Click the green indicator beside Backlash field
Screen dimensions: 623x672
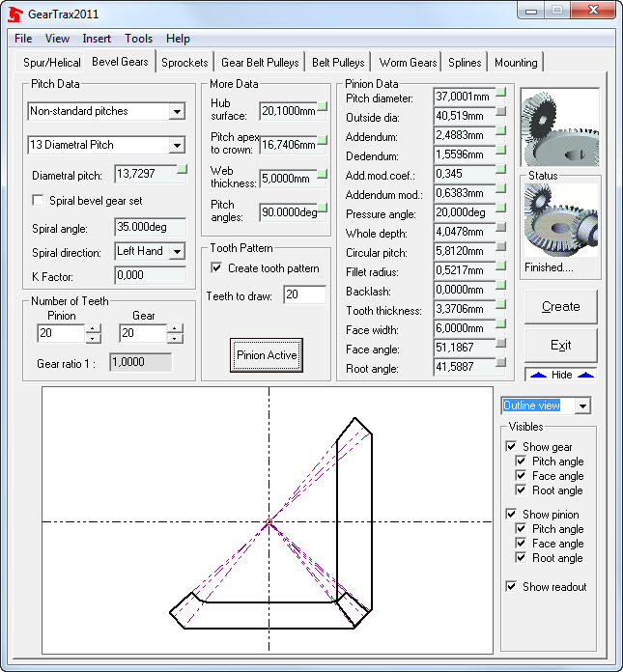click(x=500, y=285)
